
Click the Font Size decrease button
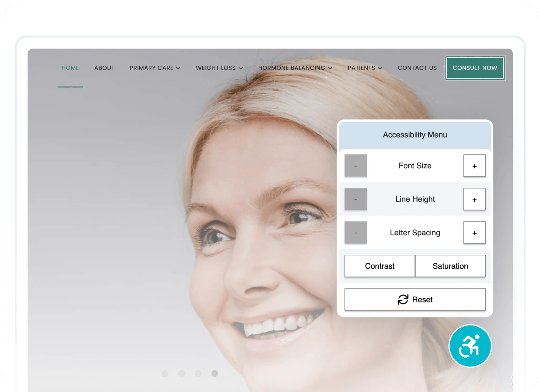[356, 166]
